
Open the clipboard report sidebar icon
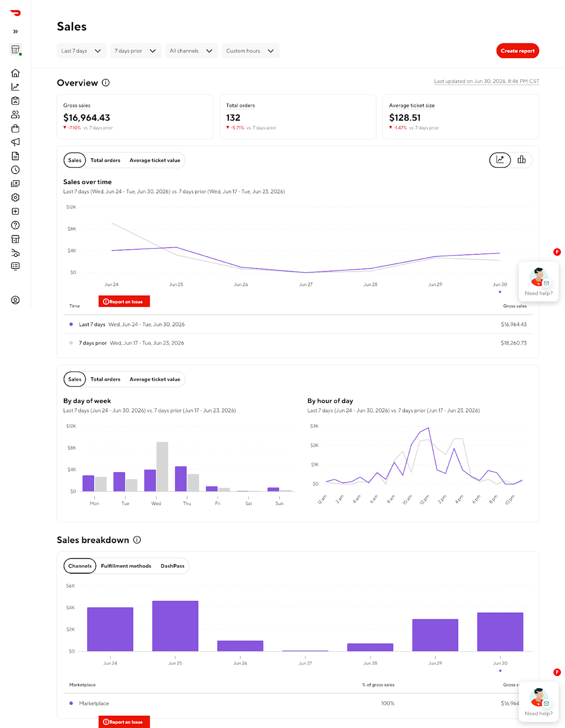pyautogui.click(x=16, y=101)
